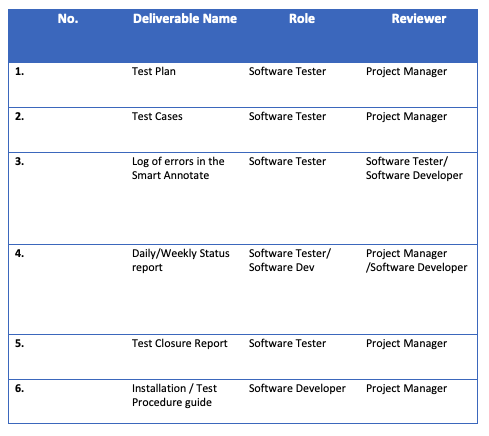
Task: Click 'Log of errors in the Smart Annotate'
Action: point(178,168)
